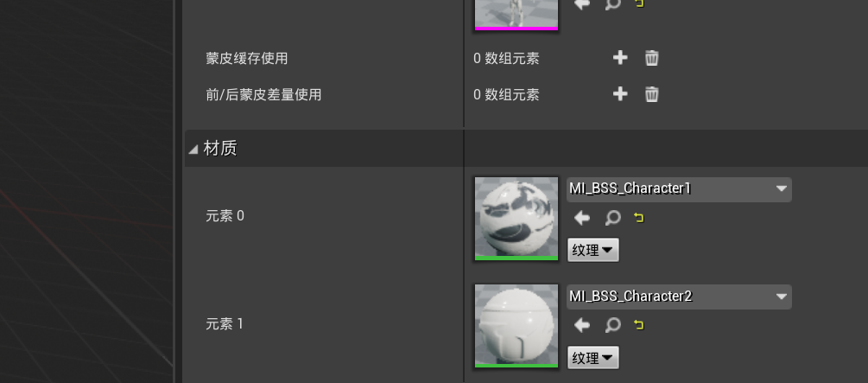
Task: Open 纹理 menu for 元素 1
Action: 592,358
